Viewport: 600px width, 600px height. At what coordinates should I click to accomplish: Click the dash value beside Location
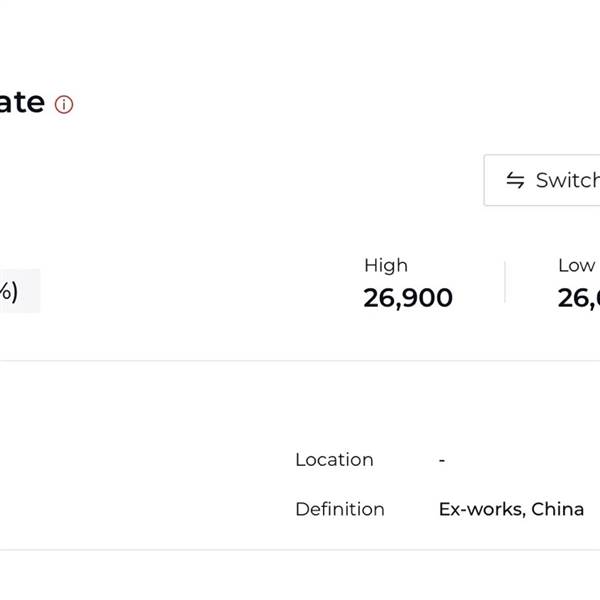tap(442, 460)
